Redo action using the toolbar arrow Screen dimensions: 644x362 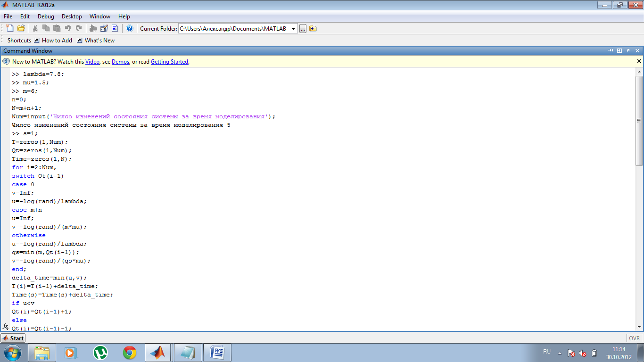(79, 28)
